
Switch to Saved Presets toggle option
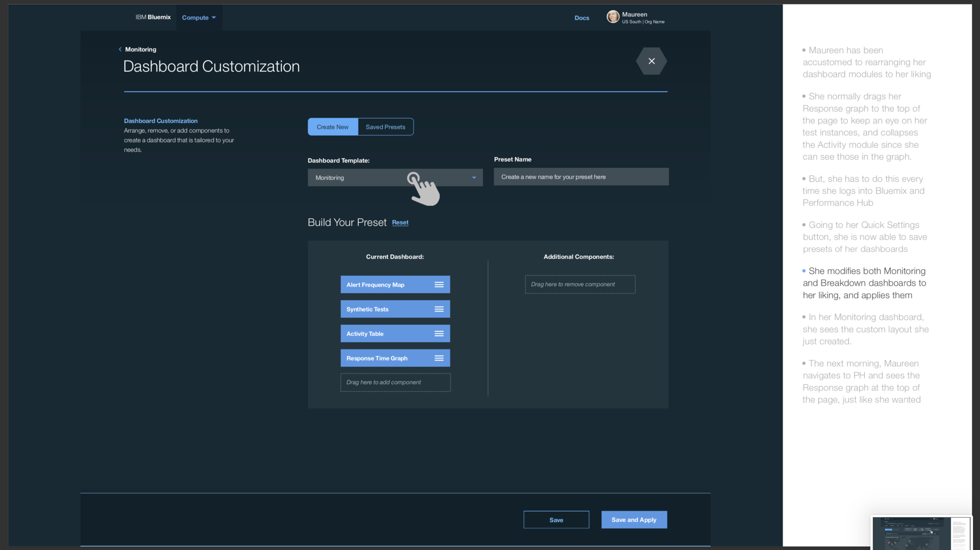[385, 127]
